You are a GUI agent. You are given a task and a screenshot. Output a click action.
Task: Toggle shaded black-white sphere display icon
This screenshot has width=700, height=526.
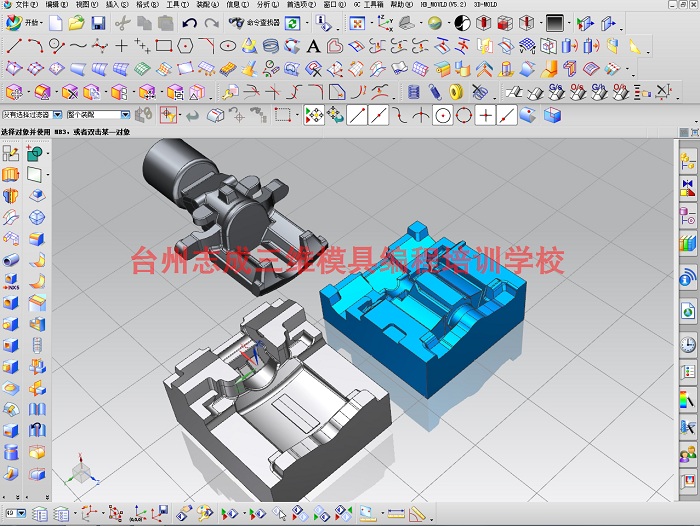pyautogui.click(x=462, y=23)
